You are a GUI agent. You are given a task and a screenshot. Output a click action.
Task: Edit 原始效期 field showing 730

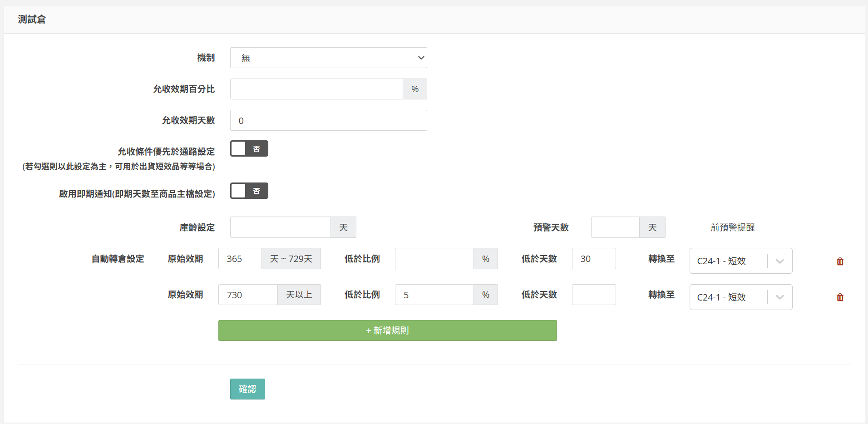[247, 295]
